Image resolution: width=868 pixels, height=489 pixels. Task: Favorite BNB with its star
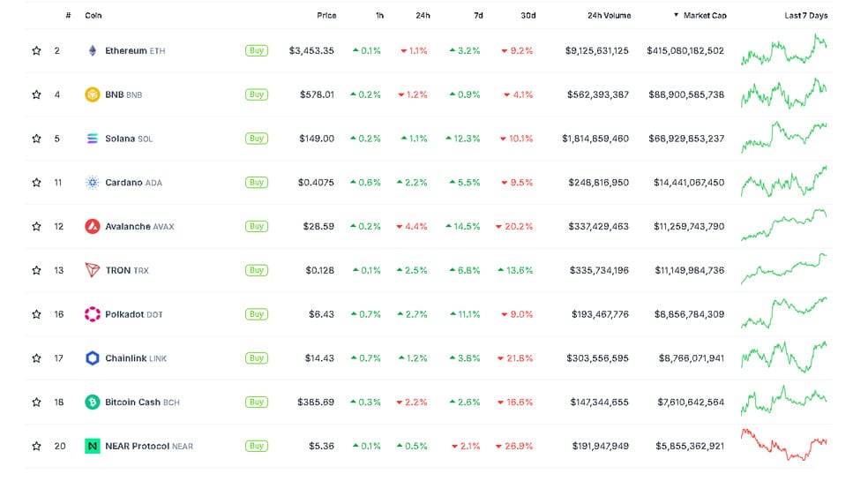[36, 94]
